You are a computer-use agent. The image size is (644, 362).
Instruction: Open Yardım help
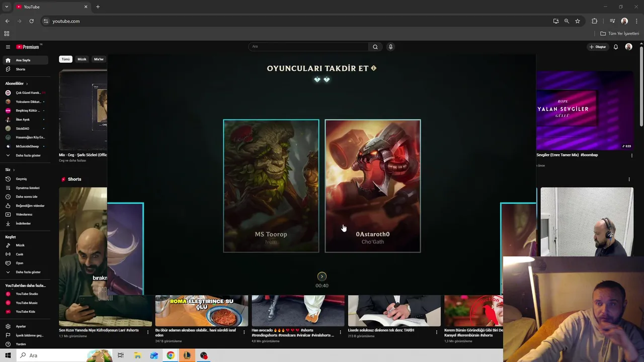[x=26, y=344]
